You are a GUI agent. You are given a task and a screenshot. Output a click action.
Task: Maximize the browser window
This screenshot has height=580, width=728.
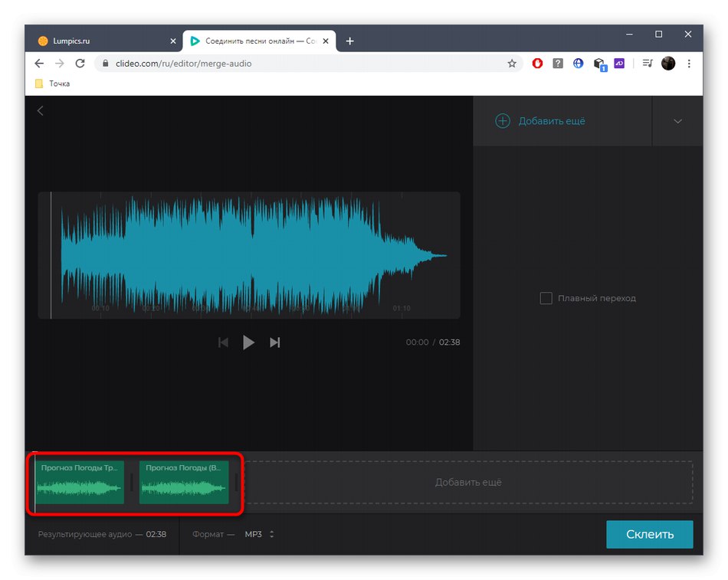pos(658,34)
